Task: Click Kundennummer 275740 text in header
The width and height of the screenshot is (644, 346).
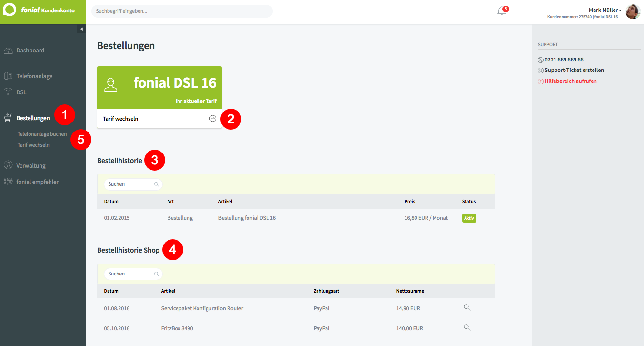Action: (x=569, y=17)
